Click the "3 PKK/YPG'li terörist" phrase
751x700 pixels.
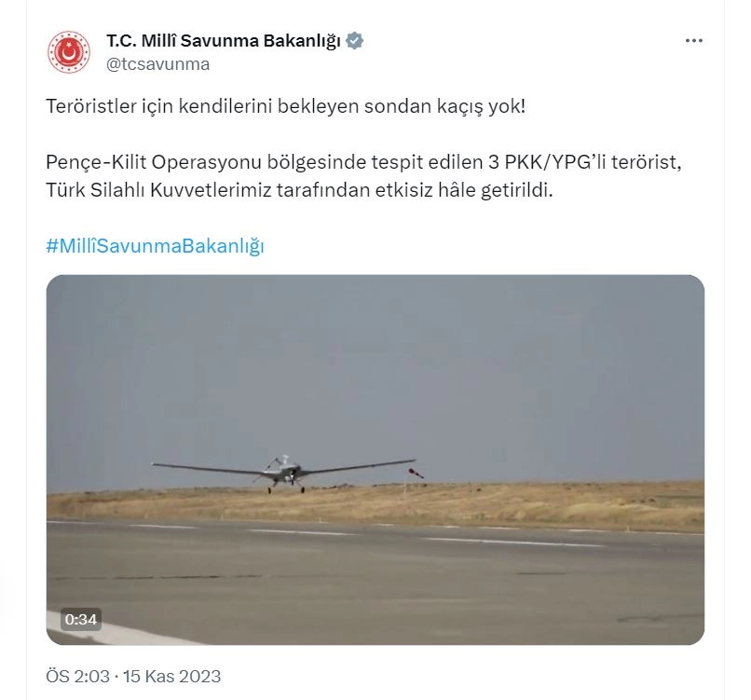(585, 162)
